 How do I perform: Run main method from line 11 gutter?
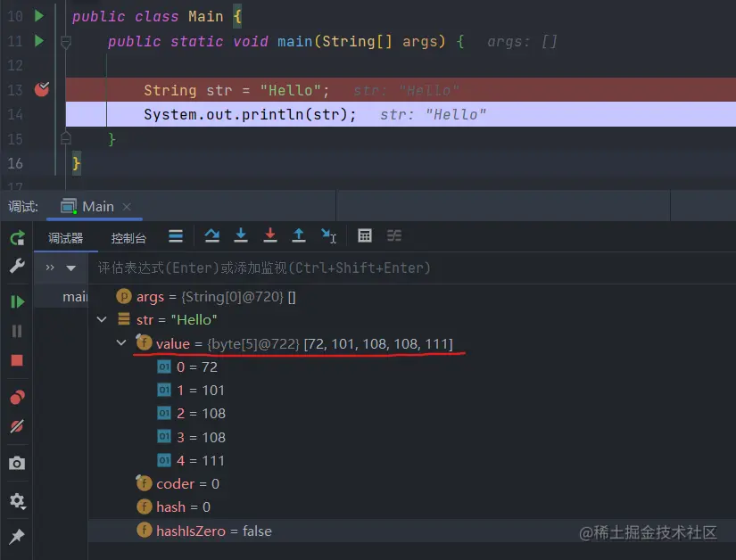click(x=39, y=41)
